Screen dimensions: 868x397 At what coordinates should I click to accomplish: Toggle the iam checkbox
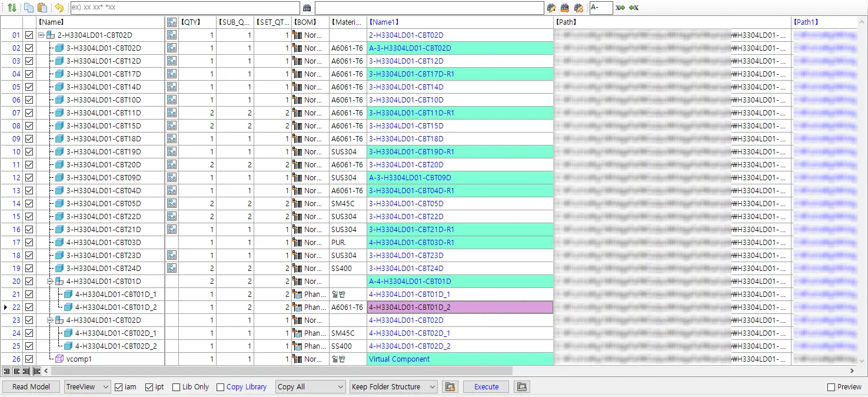click(119, 387)
